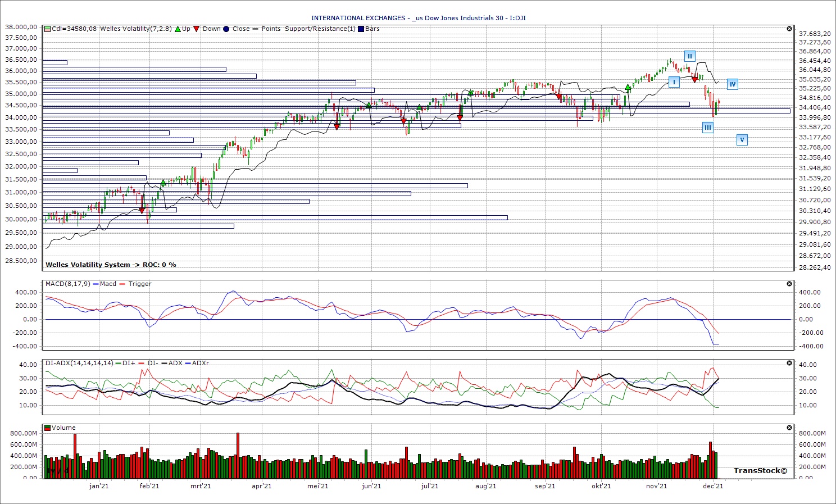Image resolution: width=836 pixels, height=504 pixels.
Task: Click the red DI- legend entry
Action: point(148,363)
